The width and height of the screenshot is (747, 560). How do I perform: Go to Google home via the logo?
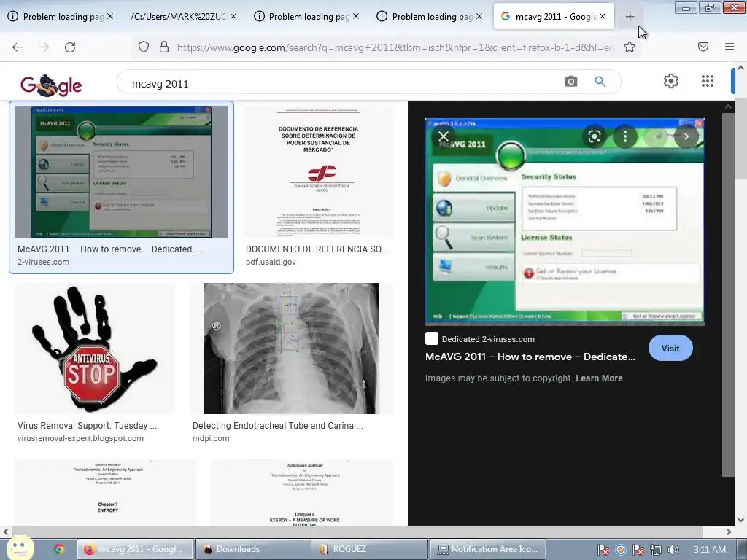51,85
